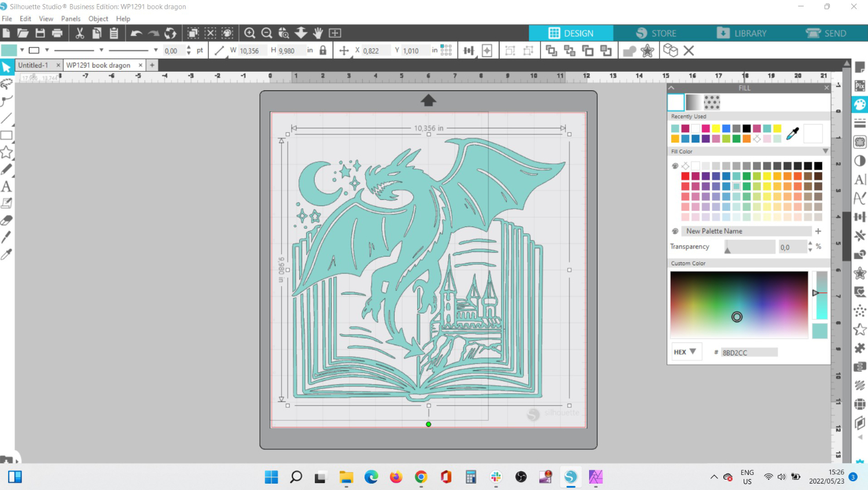
Task: Select the gradient fill type
Action: pyautogui.click(x=693, y=103)
